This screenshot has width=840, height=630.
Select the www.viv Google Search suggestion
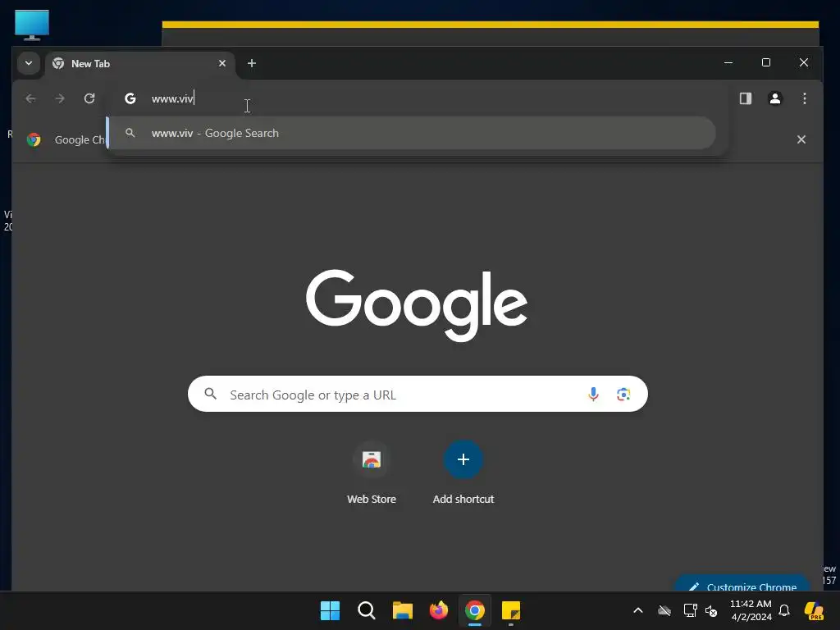pyautogui.click(x=412, y=133)
